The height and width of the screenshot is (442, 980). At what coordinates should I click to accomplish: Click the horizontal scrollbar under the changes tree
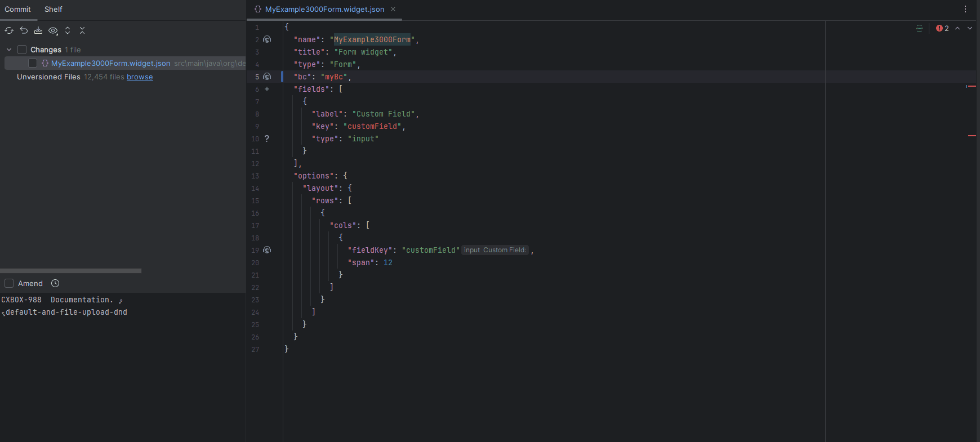pos(70,271)
